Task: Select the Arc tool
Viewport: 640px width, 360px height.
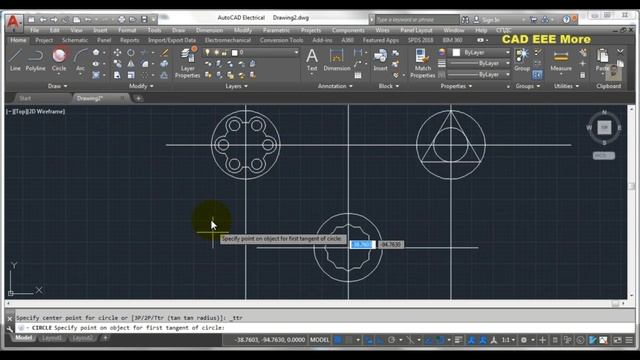Action: [80, 60]
